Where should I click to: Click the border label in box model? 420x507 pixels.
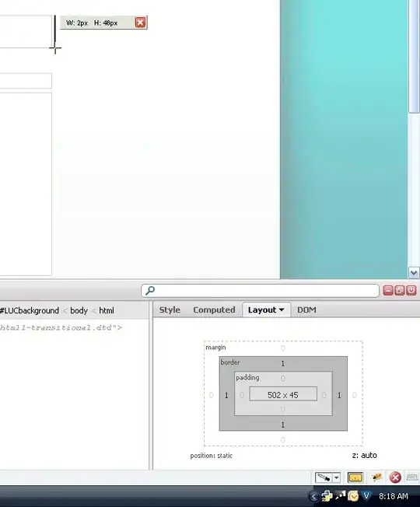tap(230, 362)
